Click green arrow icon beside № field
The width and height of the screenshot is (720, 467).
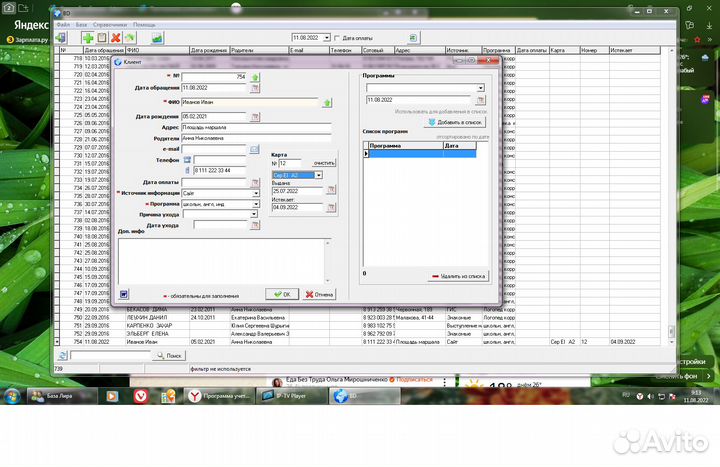pyautogui.click(x=254, y=76)
